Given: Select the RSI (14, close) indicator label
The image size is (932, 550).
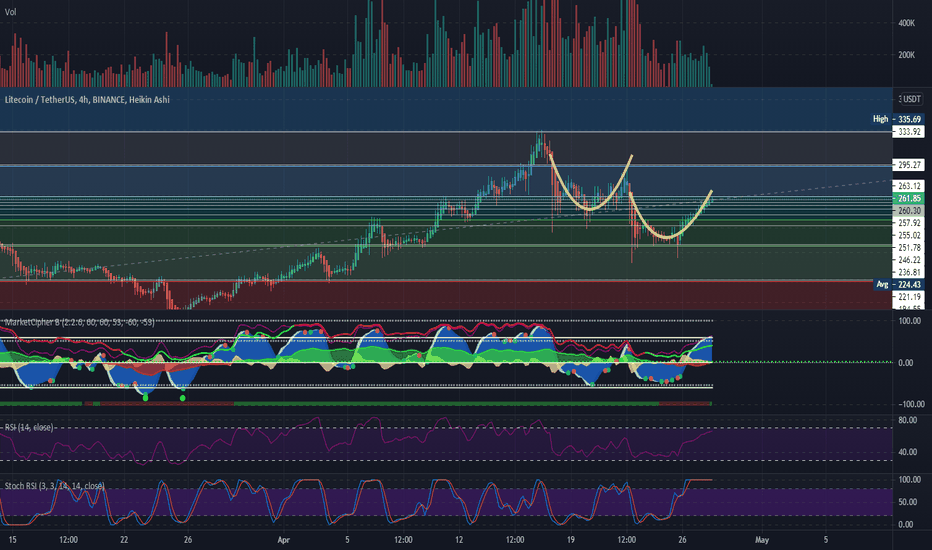Looking at the screenshot, I should (29, 428).
